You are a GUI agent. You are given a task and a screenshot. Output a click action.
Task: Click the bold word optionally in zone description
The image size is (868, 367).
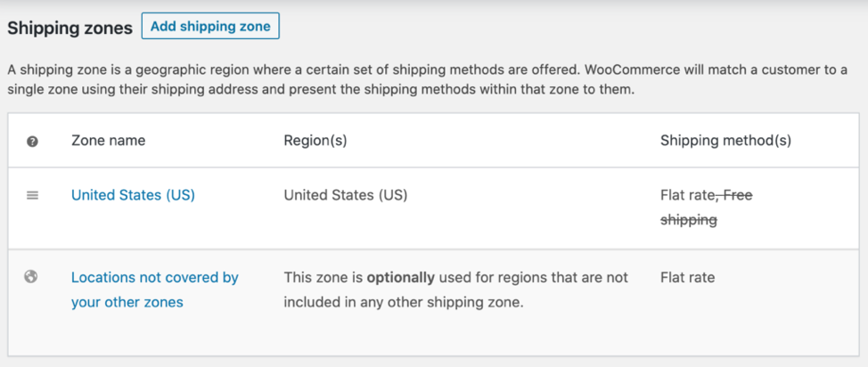[401, 277]
